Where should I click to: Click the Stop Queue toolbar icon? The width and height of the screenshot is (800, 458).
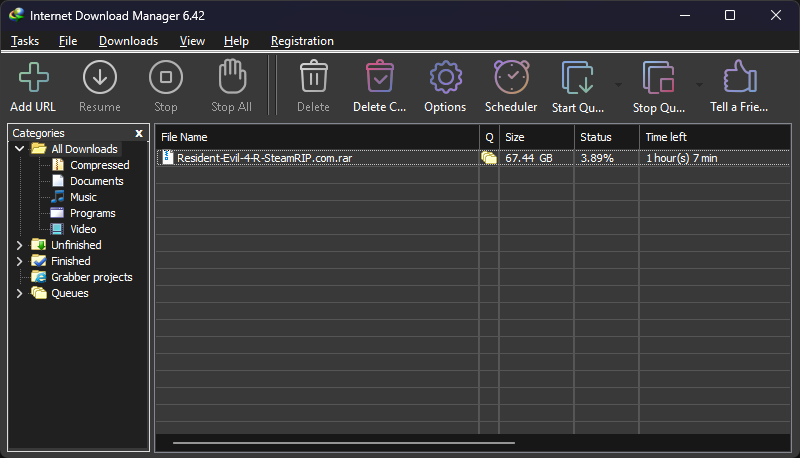[x=659, y=77]
